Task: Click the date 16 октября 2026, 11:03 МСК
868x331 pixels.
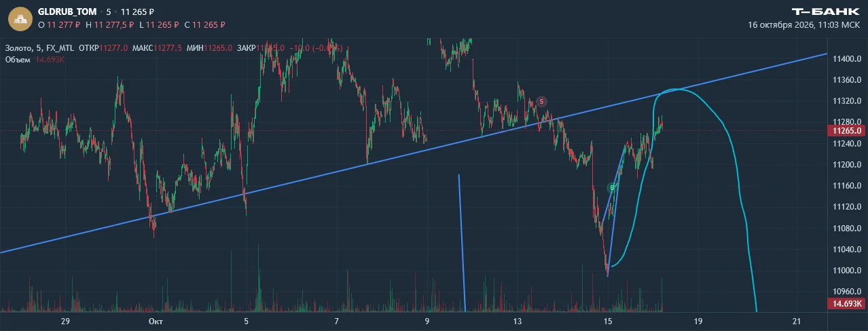Action: [x=803, y=24]
